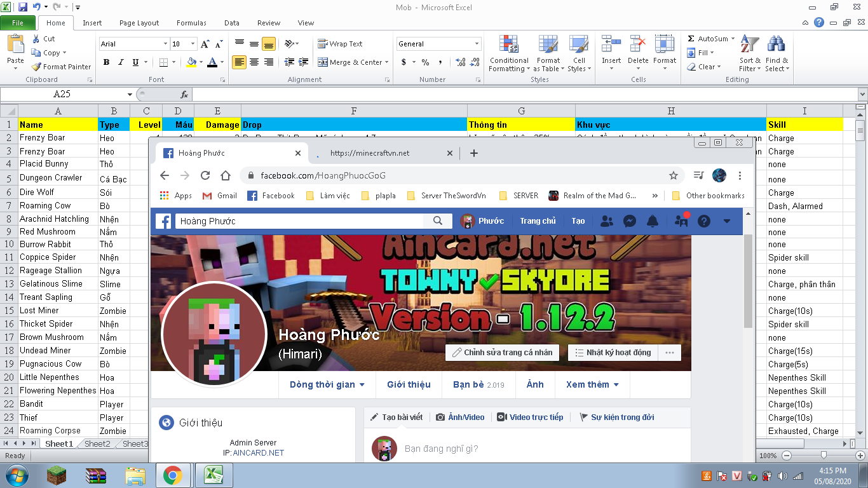Open Nhật ký hoạt động activity log

(613, 353)
